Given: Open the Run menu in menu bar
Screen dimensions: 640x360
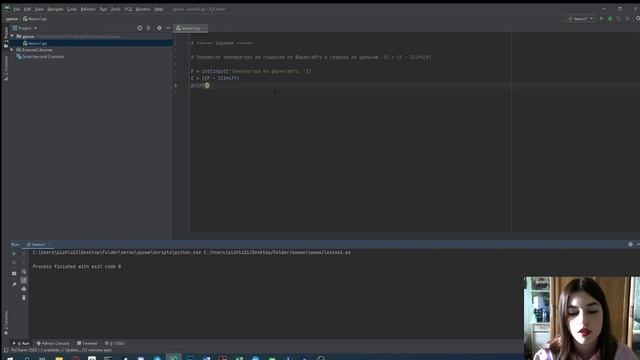Looking at the screenshot, I should click(103, 9).
